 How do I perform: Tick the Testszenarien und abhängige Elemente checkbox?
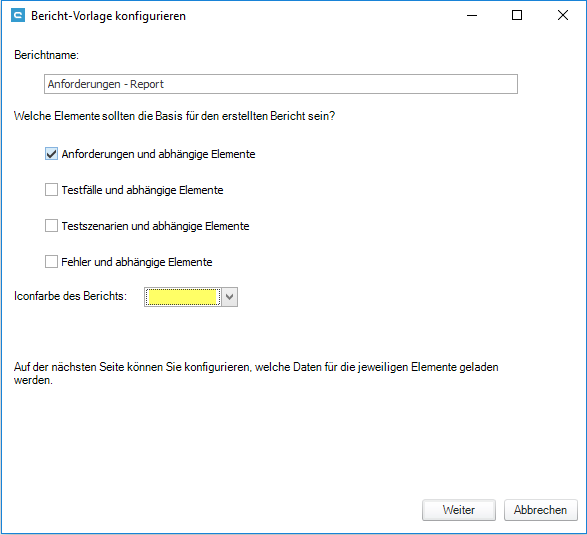pyautogui.click(x=51, y=226)
